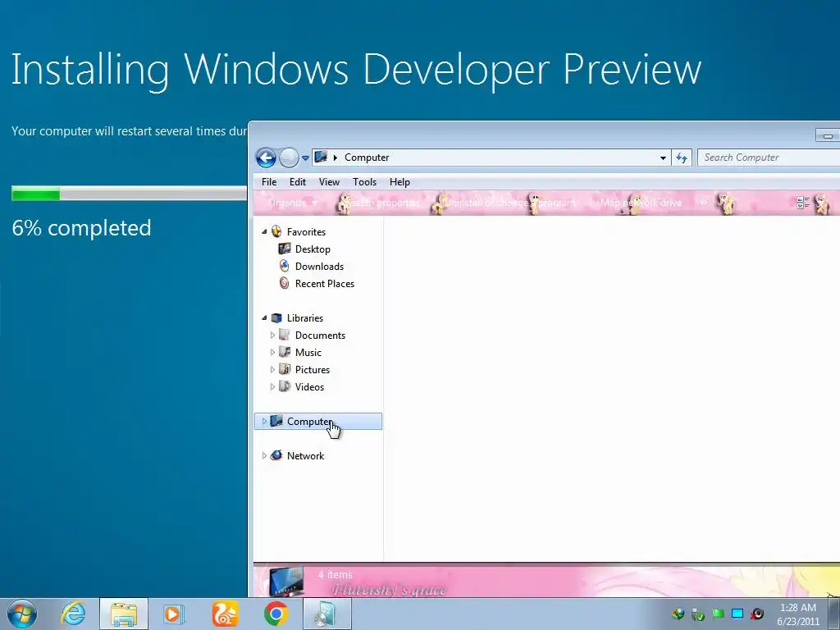This screenshot has width=840, height=630.
Task: Open the Help menu
Action: click(399, 182)
